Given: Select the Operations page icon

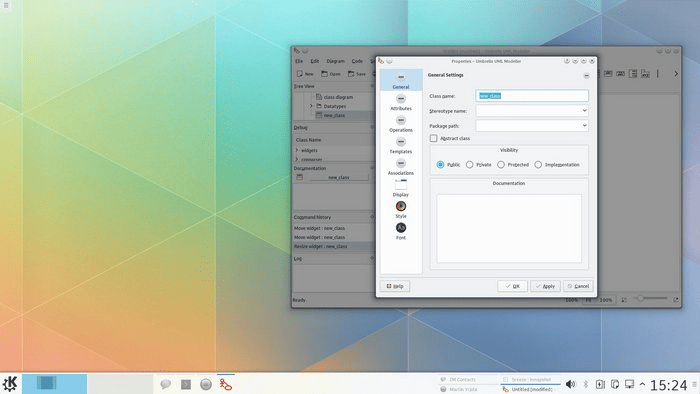Looking at the screenshot, I should (x=401, y=120).
